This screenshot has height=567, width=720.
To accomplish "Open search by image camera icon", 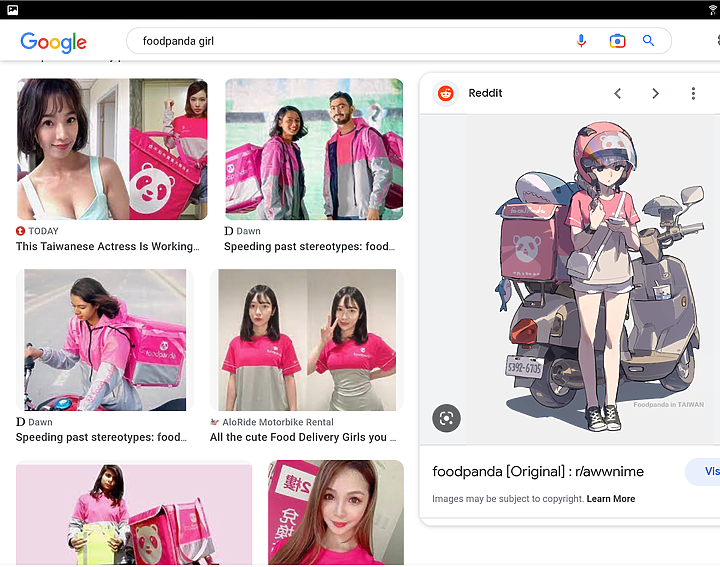I will pyautogui.click(x=617, y=41).
